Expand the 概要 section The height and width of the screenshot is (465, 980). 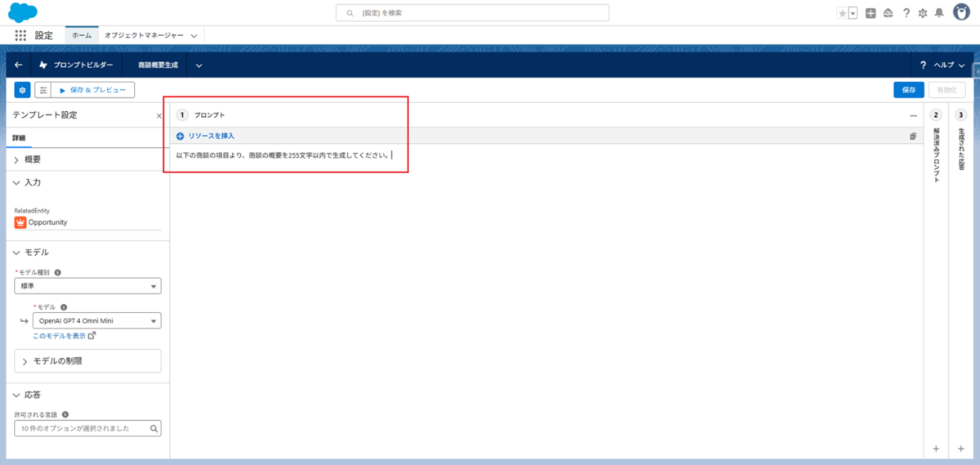point(33,159)
